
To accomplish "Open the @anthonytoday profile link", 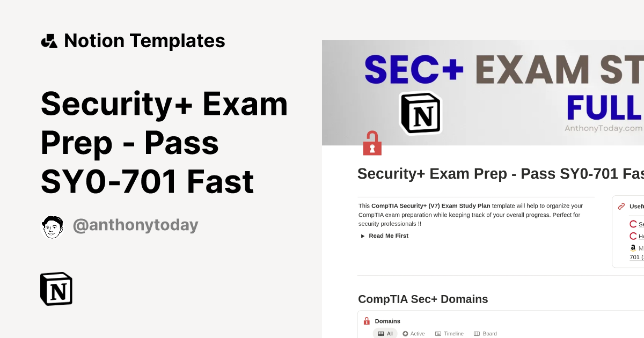I will coord(136,225).
